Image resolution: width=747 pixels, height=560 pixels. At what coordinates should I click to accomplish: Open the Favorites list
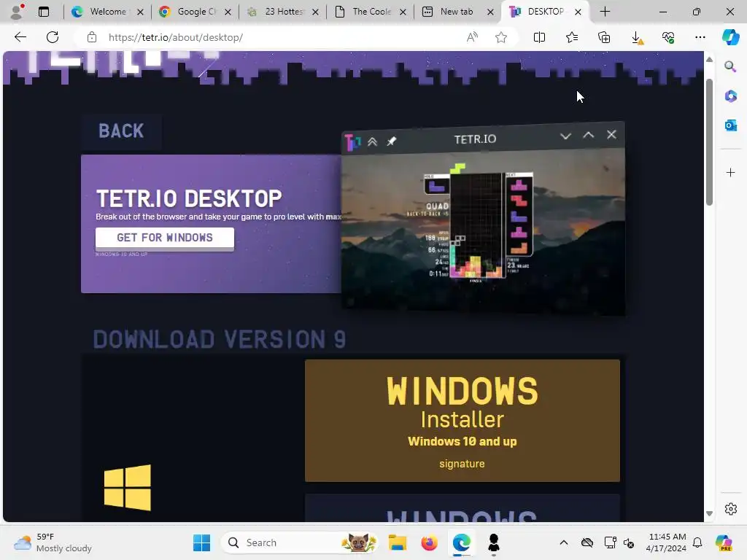pos(572,37)
